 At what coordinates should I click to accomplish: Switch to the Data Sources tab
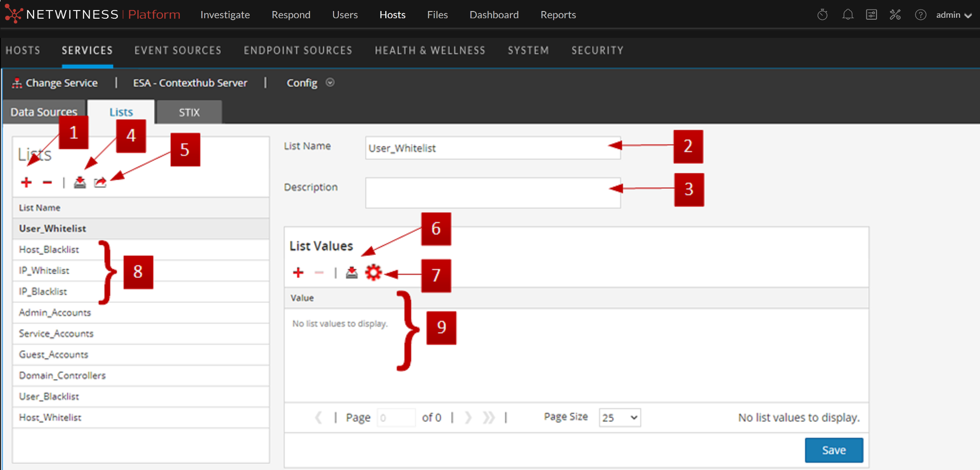click(44, 112)
